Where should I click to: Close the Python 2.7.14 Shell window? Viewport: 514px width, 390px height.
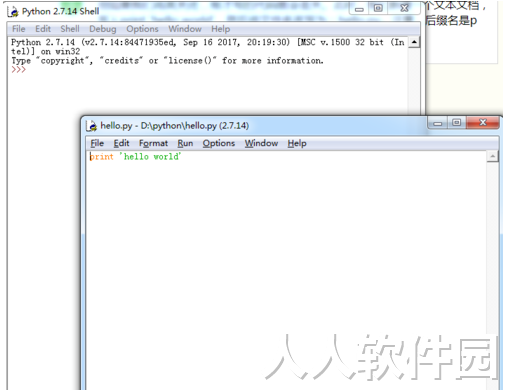[404, 8]
